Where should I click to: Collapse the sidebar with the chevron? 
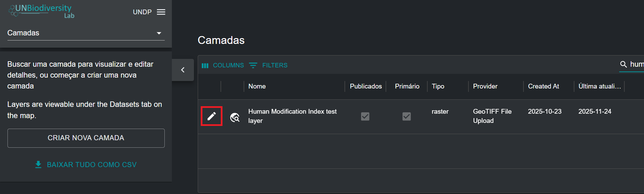tap(183, 70)
